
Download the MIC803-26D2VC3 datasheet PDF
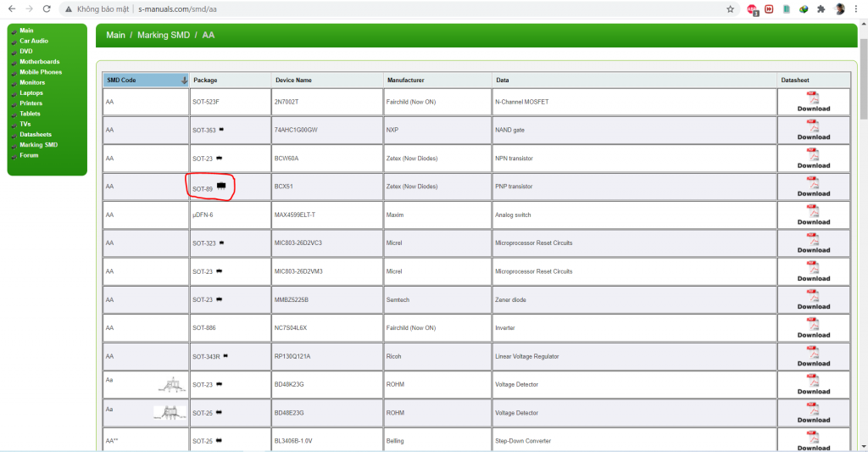(x=813, y=243)
